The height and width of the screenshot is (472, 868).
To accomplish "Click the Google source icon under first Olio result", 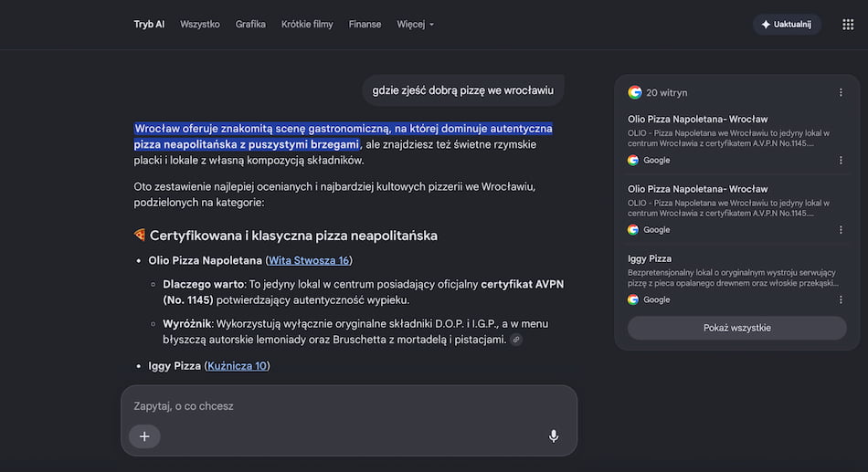I will (x=633, y=160).
